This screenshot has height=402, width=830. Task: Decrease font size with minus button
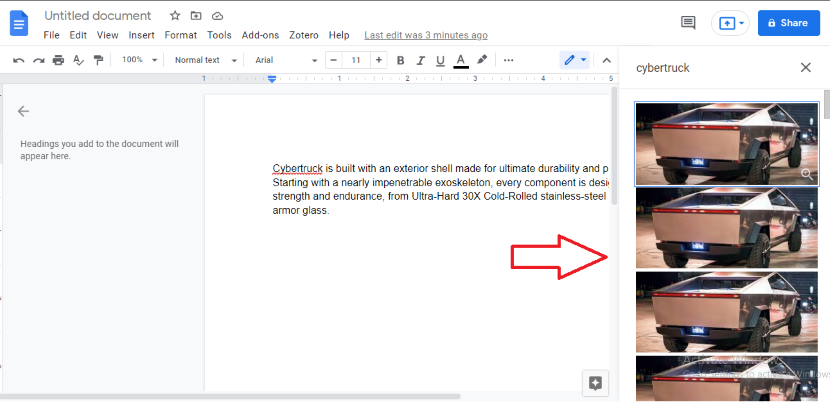(x=333, y=60)
